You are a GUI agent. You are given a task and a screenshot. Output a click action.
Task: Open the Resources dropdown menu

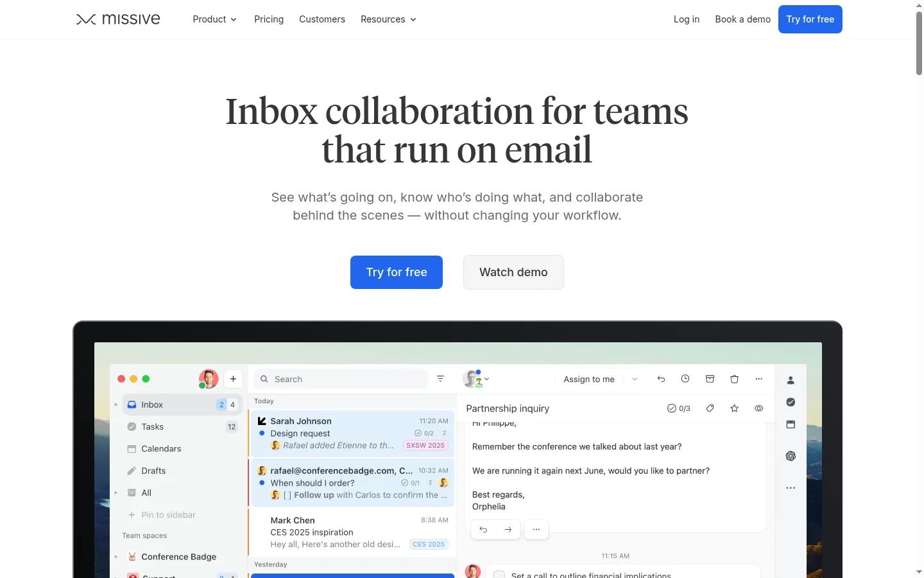389,19
